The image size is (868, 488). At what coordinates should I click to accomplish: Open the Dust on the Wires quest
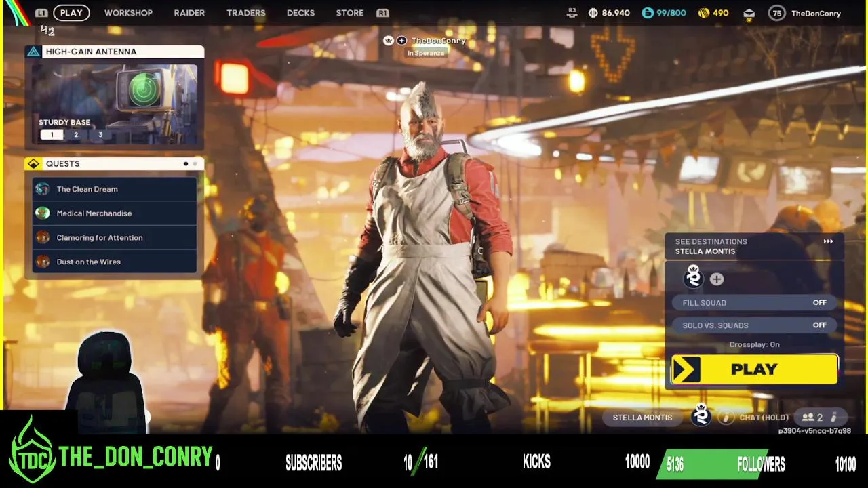click(115, 262)
